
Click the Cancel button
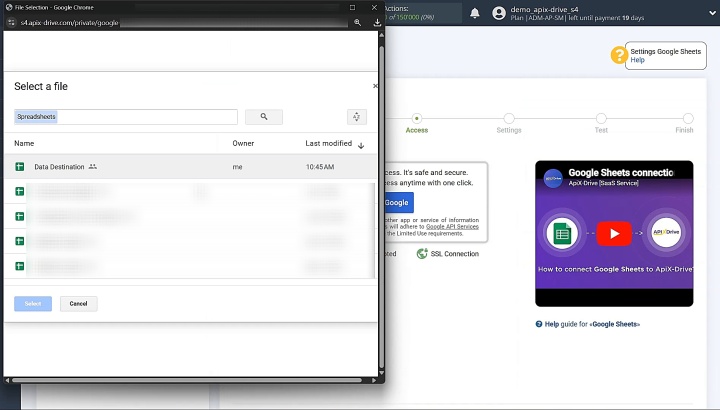tap(79, 303)
